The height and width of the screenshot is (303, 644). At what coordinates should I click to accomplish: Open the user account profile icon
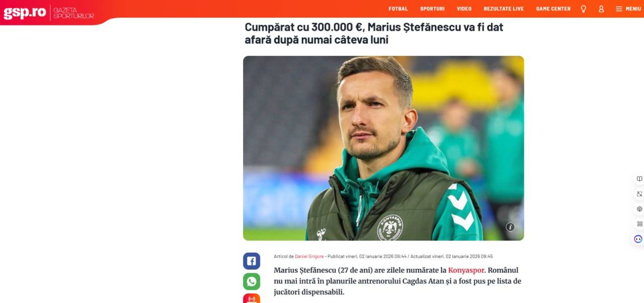coord(601,9)
